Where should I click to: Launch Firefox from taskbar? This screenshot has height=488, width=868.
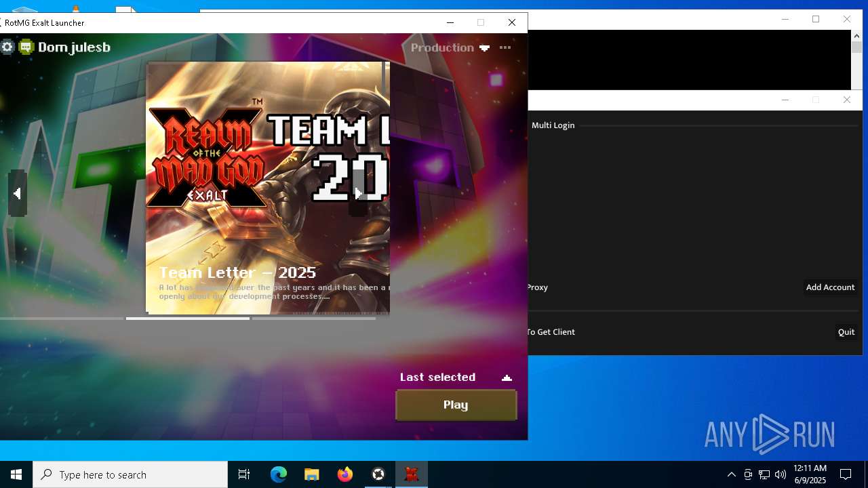point(345,474)
